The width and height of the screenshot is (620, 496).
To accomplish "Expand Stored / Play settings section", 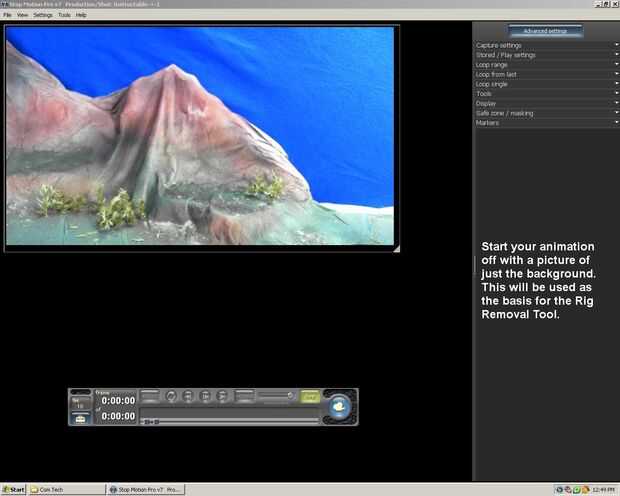I will click(x=546, y=55).
